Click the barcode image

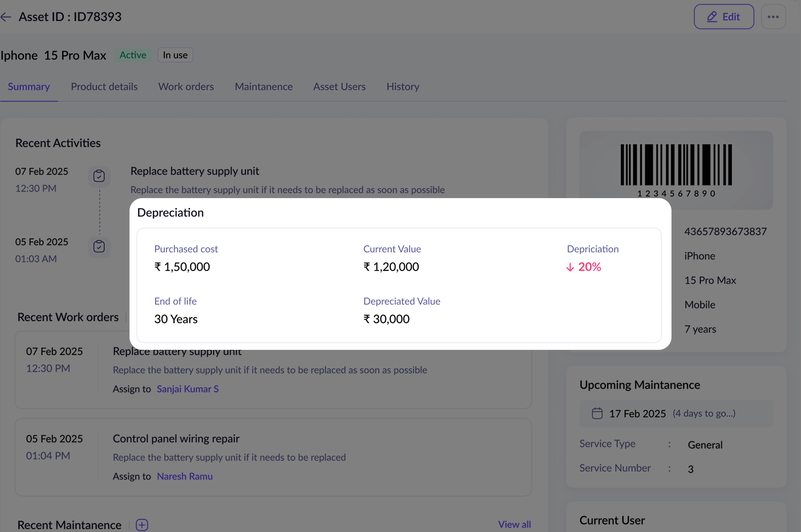[676, 165]
